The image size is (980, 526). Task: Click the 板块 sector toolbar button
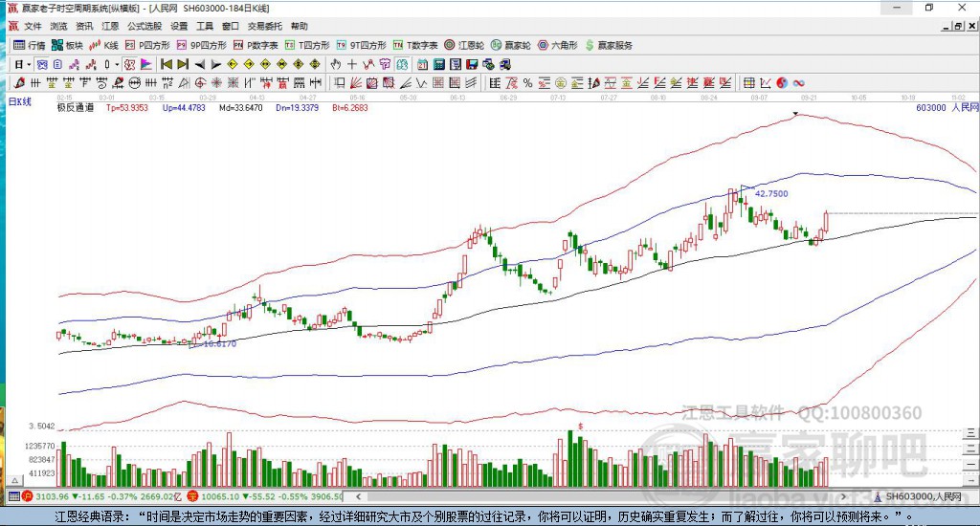[67, 45]
